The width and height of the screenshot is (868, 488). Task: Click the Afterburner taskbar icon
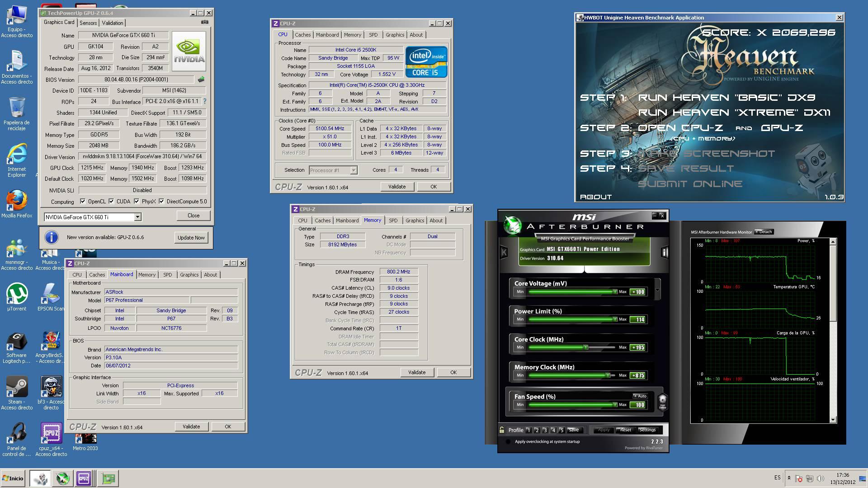[62, 478]
